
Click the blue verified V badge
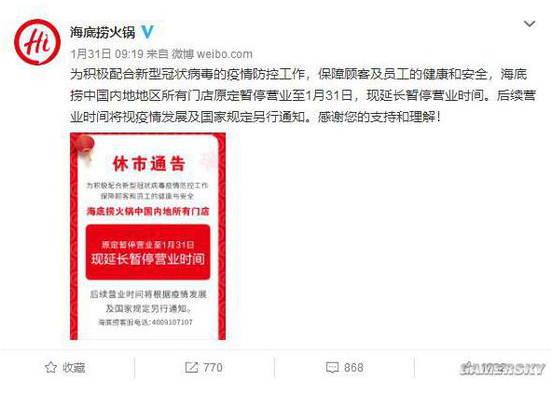click(x=147, y=32)
